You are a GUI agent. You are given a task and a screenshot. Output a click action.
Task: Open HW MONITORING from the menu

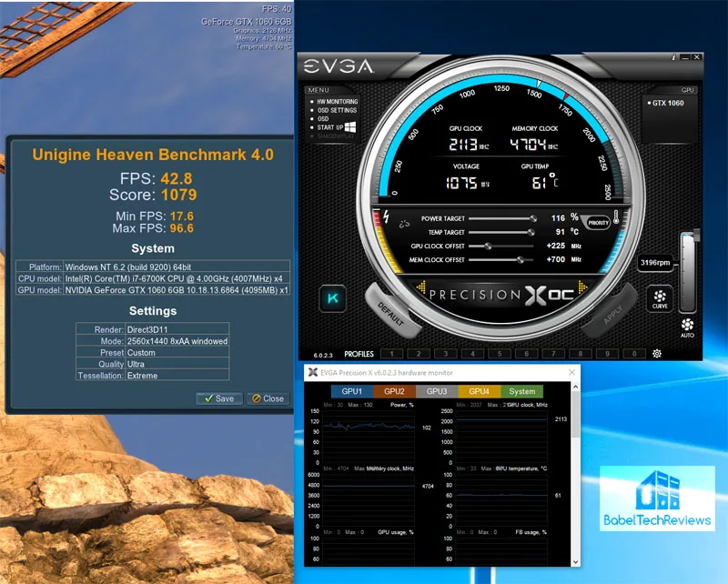pyautogui.click(x=337, y=101)
